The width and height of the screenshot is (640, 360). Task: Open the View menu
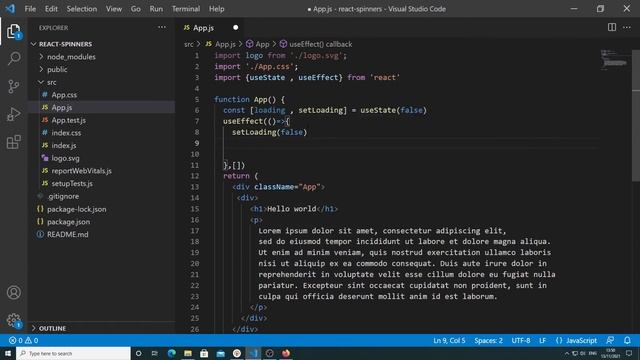click(x=114, y=9)
